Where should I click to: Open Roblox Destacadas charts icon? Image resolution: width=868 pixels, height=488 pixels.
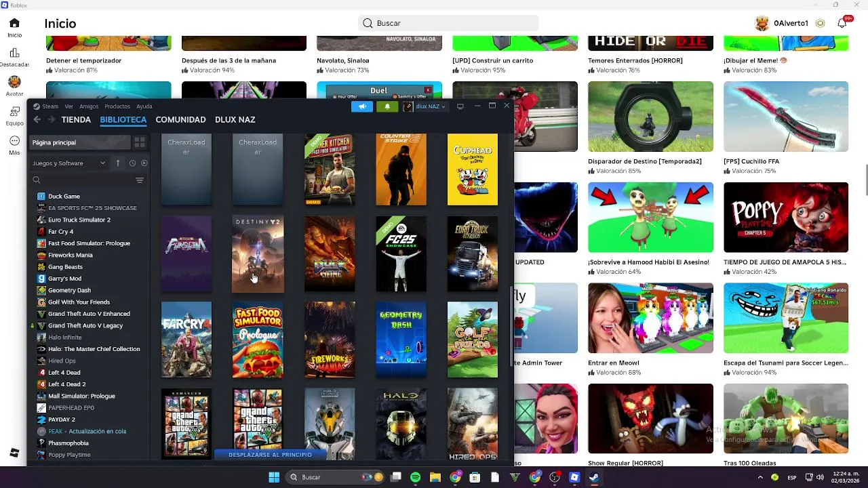[x=14, y=53]
